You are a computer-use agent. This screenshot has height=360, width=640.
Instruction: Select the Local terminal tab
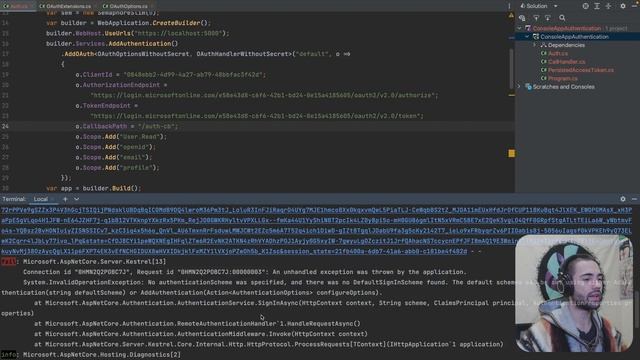(x=41, y=199)
